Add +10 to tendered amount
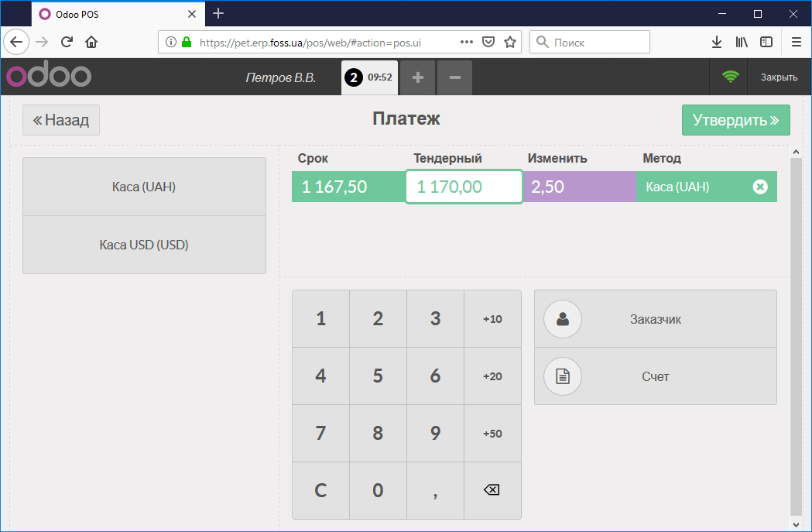This screenshot has height=532, width=812. click(492, 318)
